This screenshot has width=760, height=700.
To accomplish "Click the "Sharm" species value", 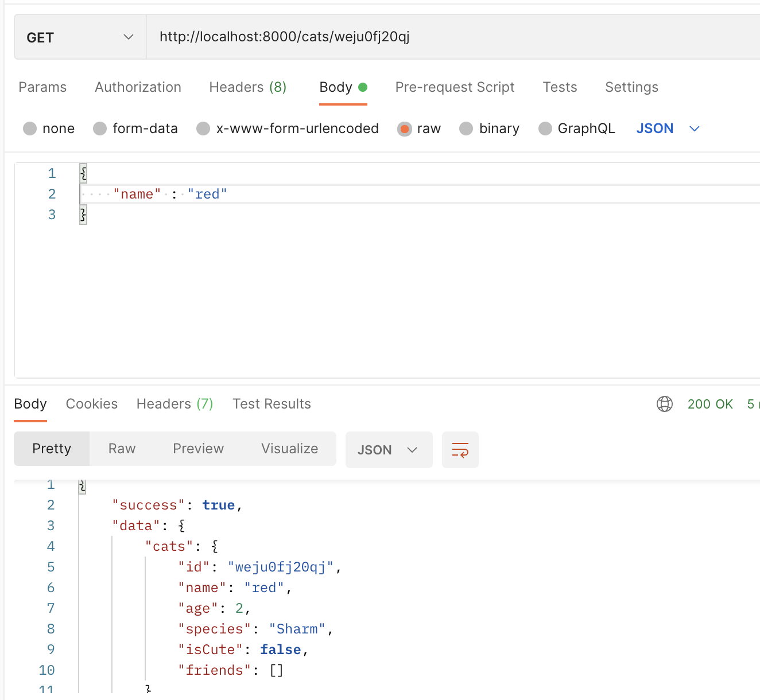I will point(297,629).
